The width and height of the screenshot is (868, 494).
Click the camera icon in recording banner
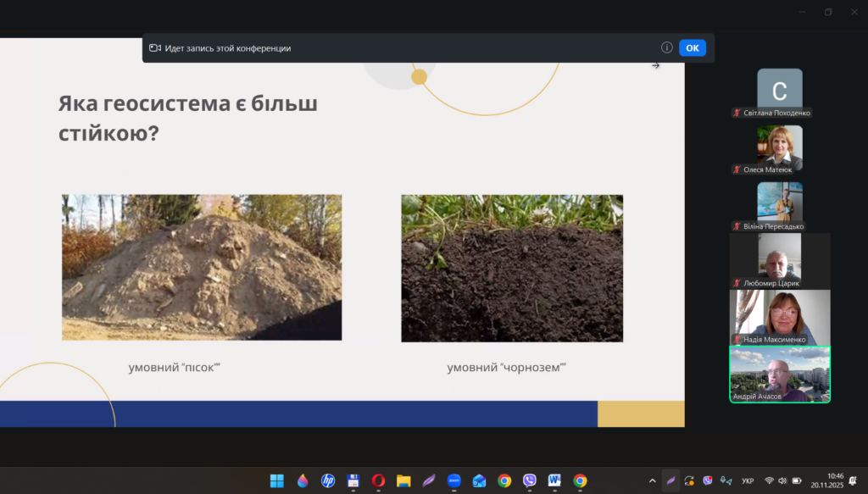click(155, 48)
